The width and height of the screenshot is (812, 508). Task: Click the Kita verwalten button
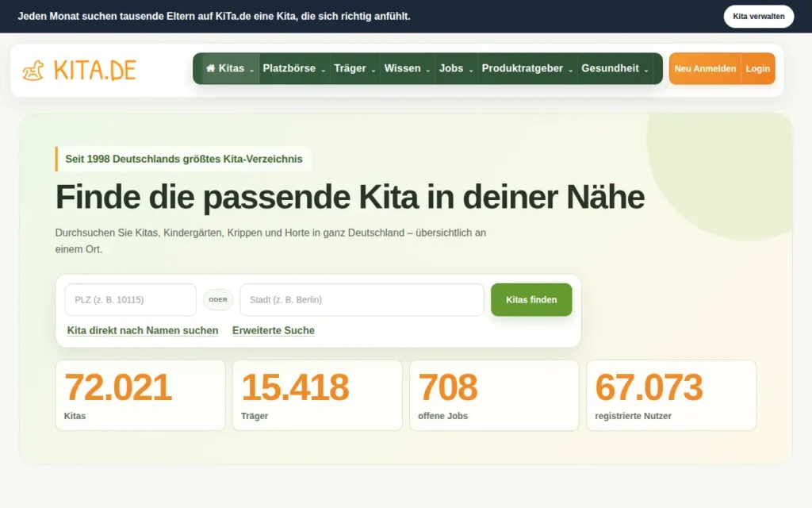click(x=759, y=17)
